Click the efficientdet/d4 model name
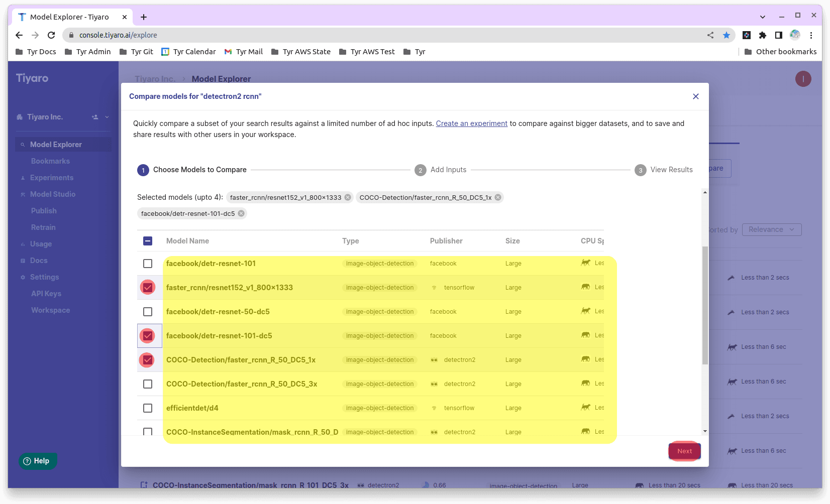The image size is (830, 504). [x=192, y=408]
